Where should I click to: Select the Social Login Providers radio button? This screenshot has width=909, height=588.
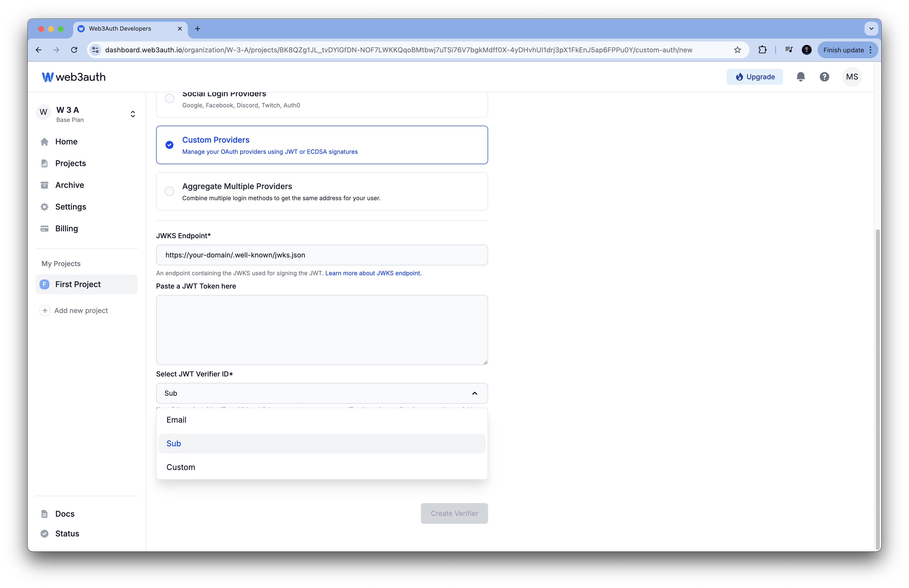click(169, 98)
